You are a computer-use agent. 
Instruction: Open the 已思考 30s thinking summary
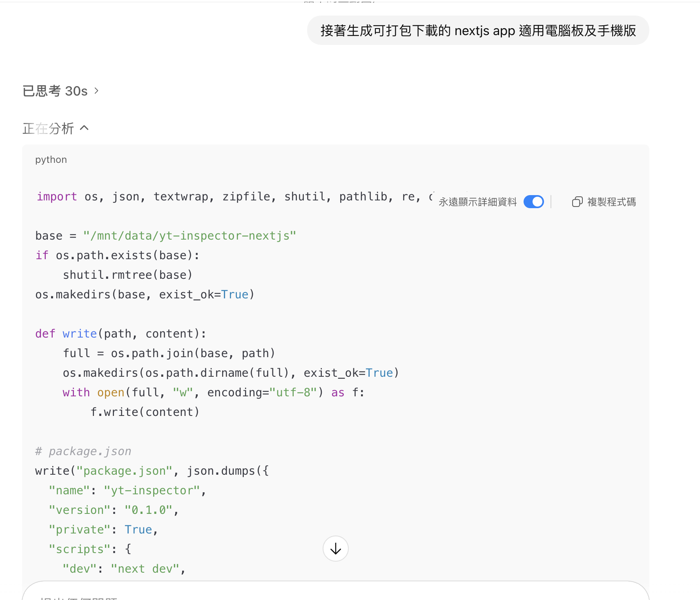click(55, 91)
